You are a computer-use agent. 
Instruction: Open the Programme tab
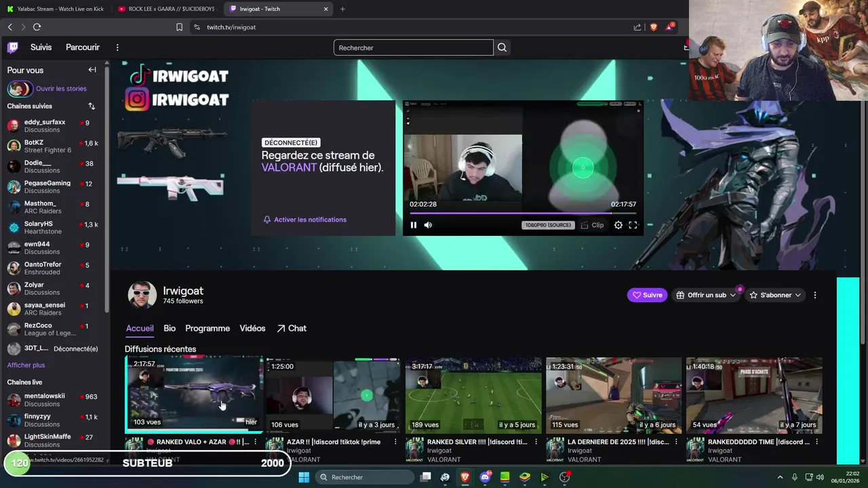208,328
